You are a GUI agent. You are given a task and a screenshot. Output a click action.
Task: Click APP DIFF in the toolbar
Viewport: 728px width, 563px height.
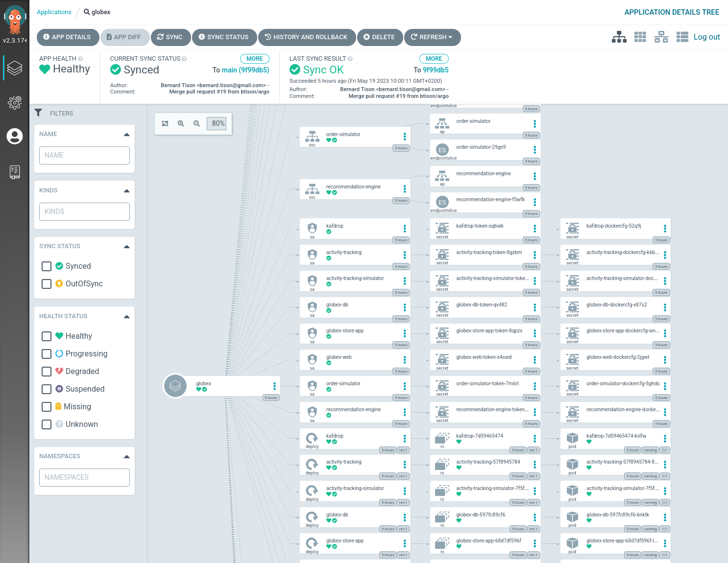(124, 37)
